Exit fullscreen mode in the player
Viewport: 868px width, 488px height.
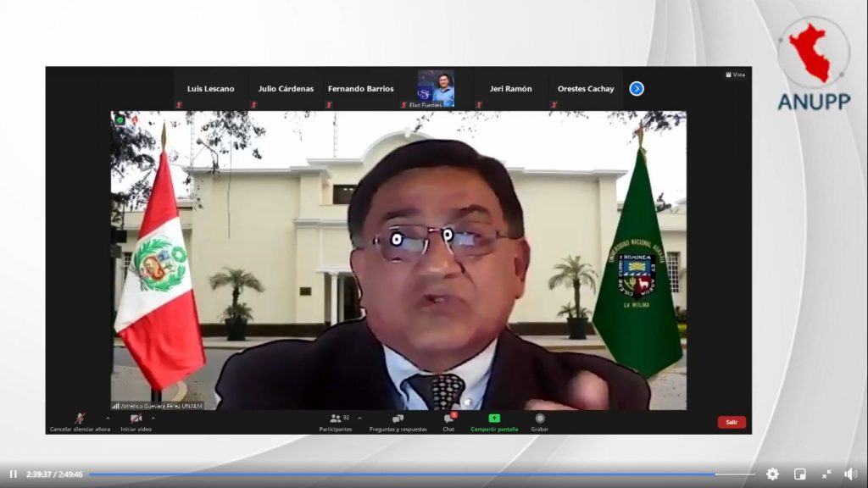[826, 474]
